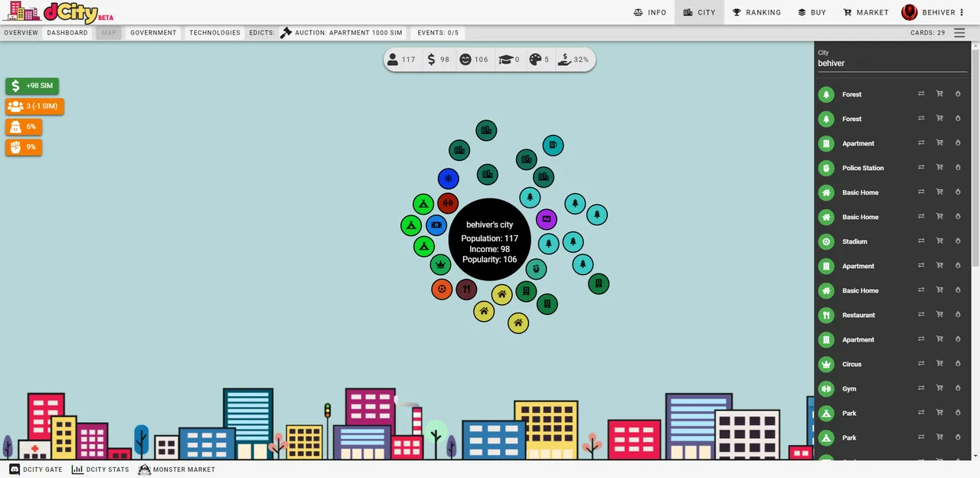Click the orange 3 (-1 SIM) population badge
The image size is (980, 478).
(x=34, y=106)
